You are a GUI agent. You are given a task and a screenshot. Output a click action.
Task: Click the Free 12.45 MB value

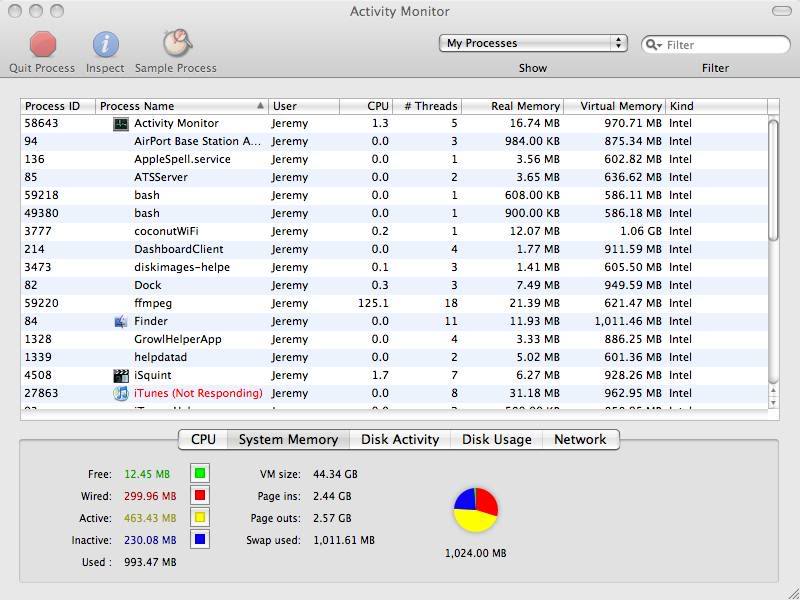pyautogui.click(x=147, y=474)
